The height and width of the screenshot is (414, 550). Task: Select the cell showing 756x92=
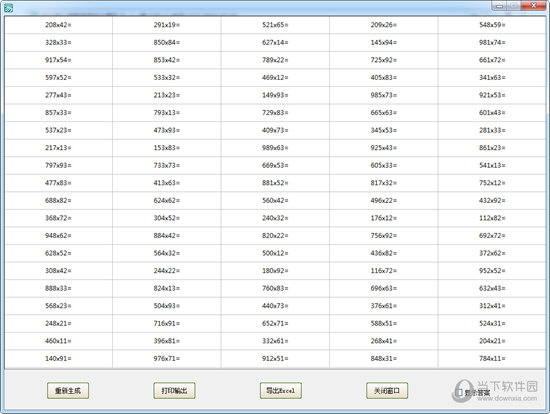(383, 235)
